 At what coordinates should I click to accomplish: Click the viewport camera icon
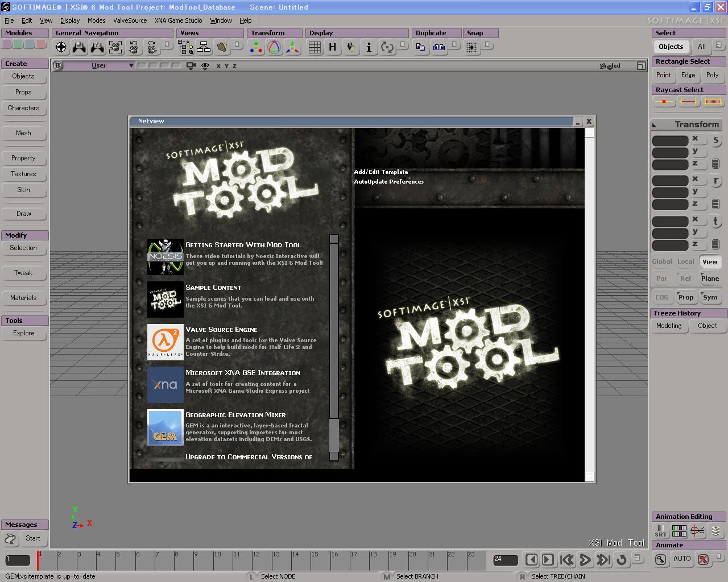click(191, 66)
